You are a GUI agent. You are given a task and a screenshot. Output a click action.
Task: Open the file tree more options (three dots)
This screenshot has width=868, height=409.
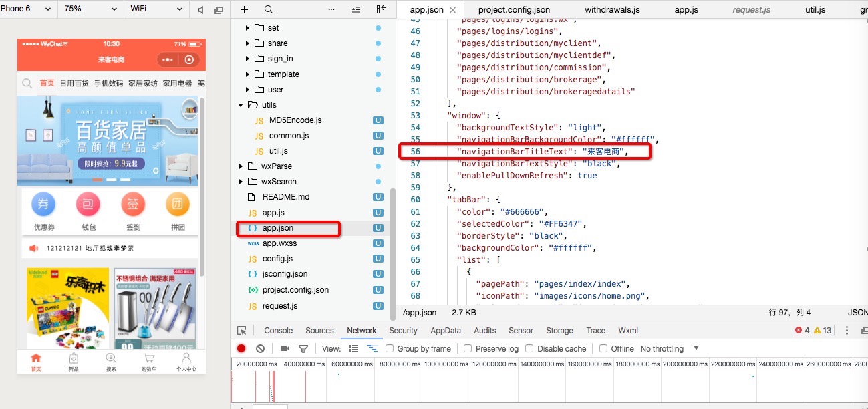(332, 9)
